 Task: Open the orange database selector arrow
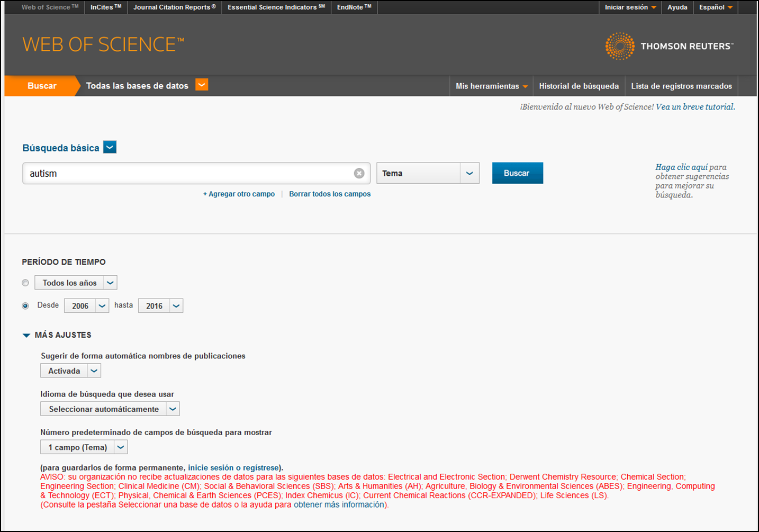click(x=202, y=85)
